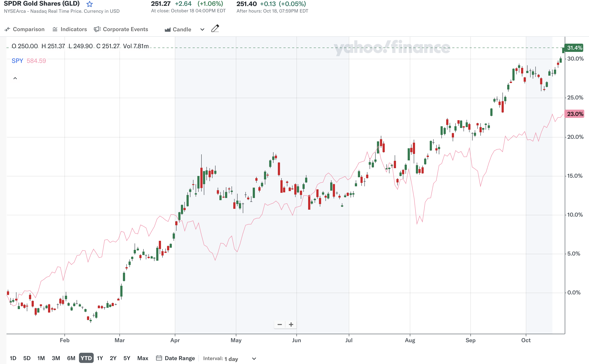589x364 pixels.
Task: Click the after hours price 251.40
Action: click(246, 4)
